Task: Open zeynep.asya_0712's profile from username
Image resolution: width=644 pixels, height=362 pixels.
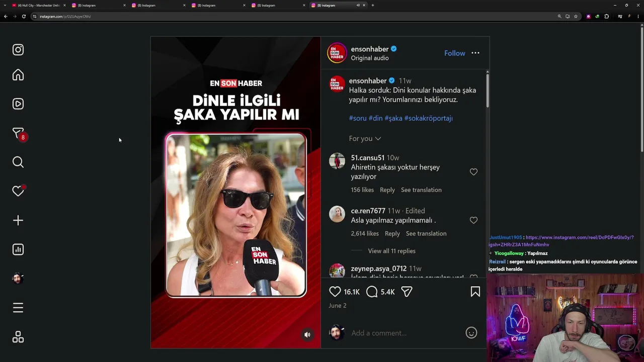Action: point(379,268)
